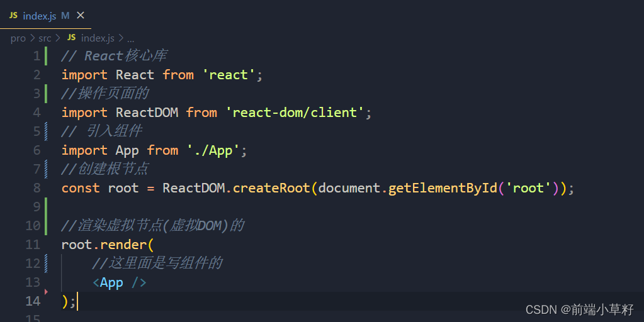Click the comment '// 引入组件'

click(101, 131)
